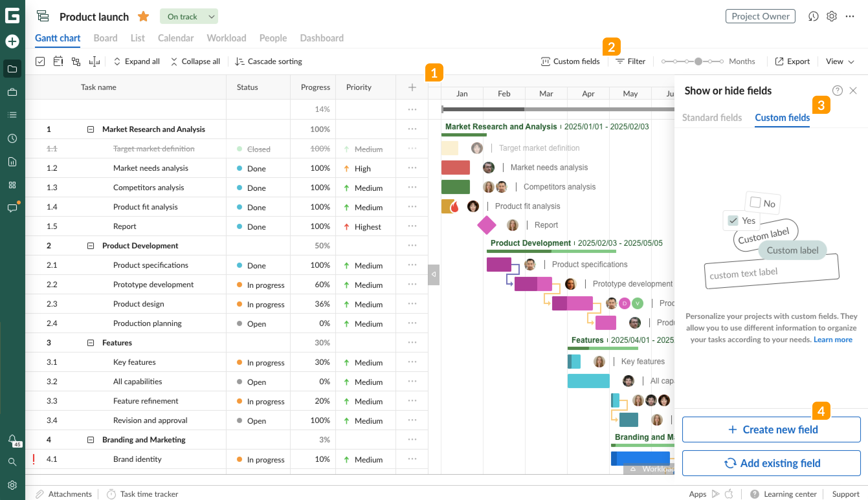Image resolution: width=868 pixels, height=500 pixels.
Task: Open the View dropdown
Action: pyautogui.click(x=840, y=61)
